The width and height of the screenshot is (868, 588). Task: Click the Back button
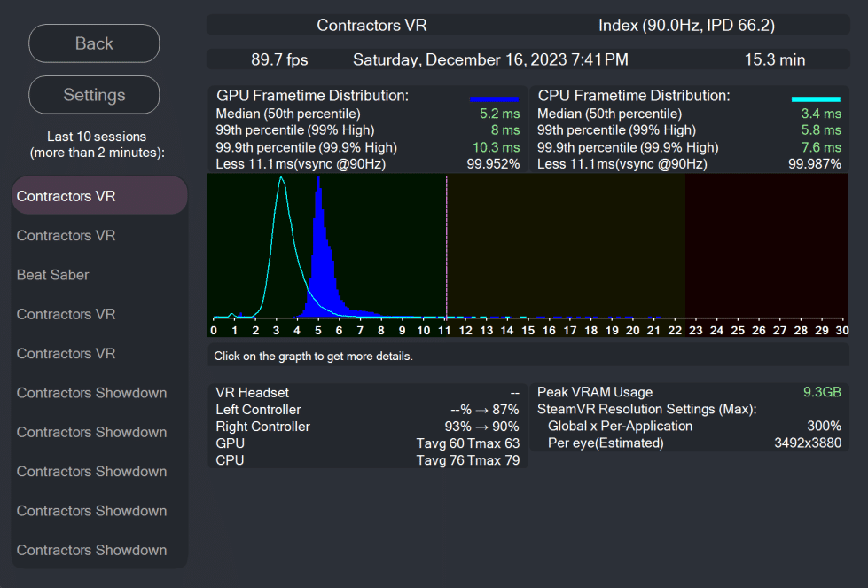coord(94,43)
